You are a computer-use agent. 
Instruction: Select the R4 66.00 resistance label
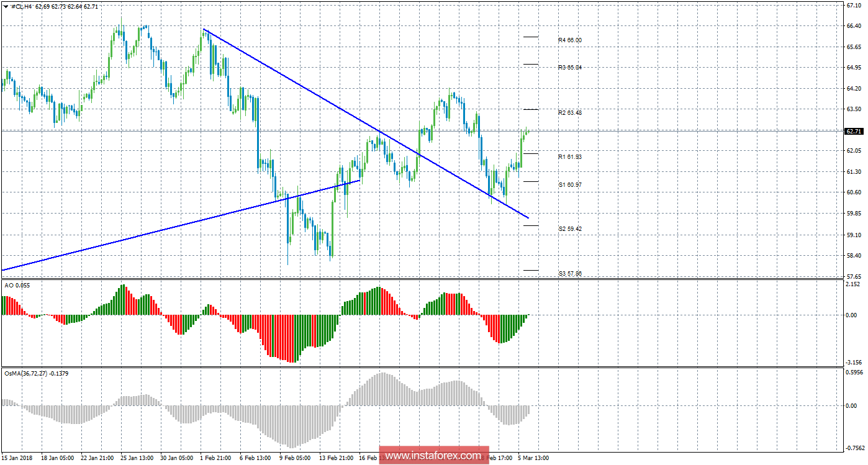point(569,40)
